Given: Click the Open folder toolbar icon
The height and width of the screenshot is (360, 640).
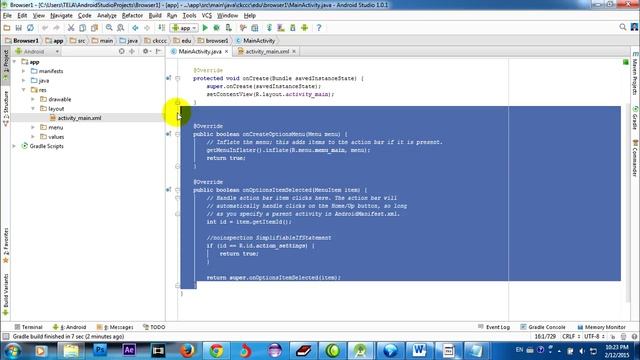Looking at the screenshot, I should coord(7,28).
